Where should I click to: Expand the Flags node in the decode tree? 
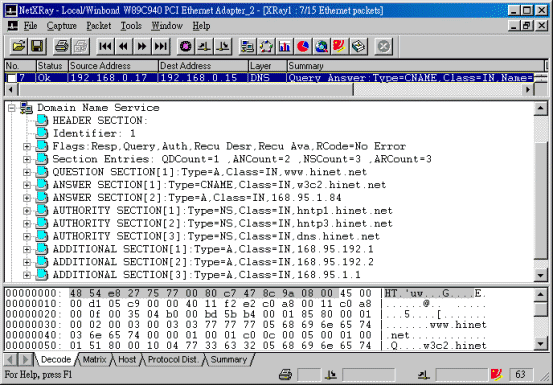[x=27, y=146]
